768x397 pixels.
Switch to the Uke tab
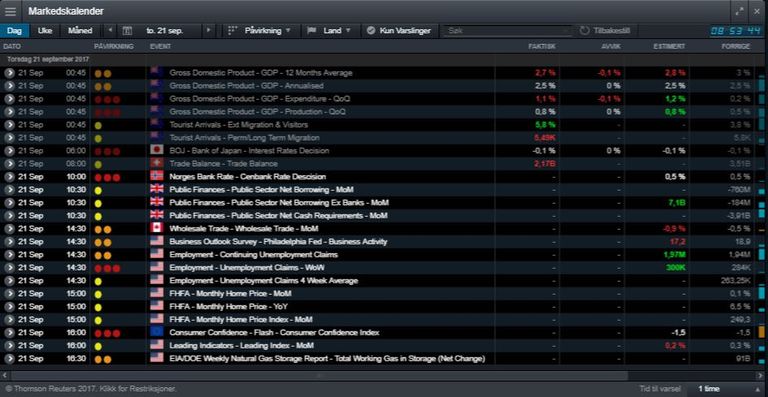click(45, 31)
